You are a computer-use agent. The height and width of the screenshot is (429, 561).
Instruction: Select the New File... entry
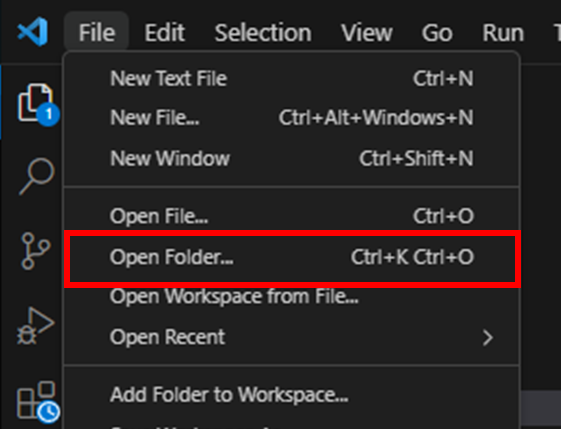coord(292,118)
